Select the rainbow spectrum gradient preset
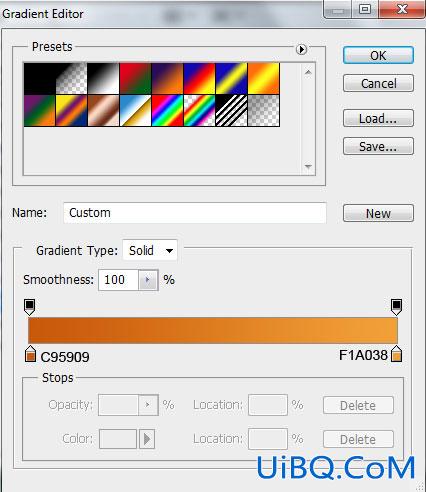The width and height of the screenshot is (426, 492). coord(168,111)
